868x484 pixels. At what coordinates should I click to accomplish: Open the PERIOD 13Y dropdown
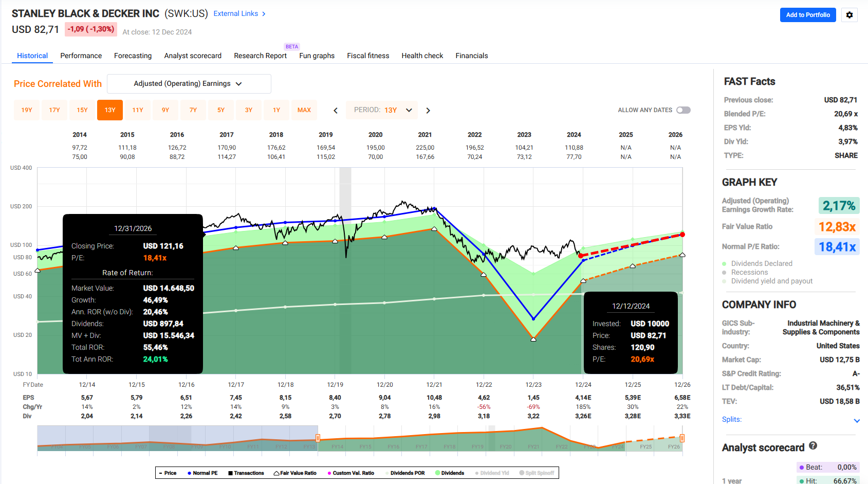(x=383, y=110)
